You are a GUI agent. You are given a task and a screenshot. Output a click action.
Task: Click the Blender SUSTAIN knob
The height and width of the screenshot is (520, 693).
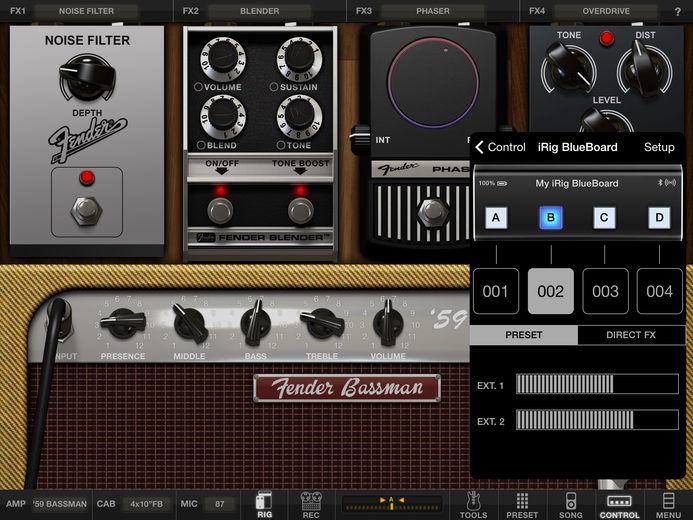299,59
